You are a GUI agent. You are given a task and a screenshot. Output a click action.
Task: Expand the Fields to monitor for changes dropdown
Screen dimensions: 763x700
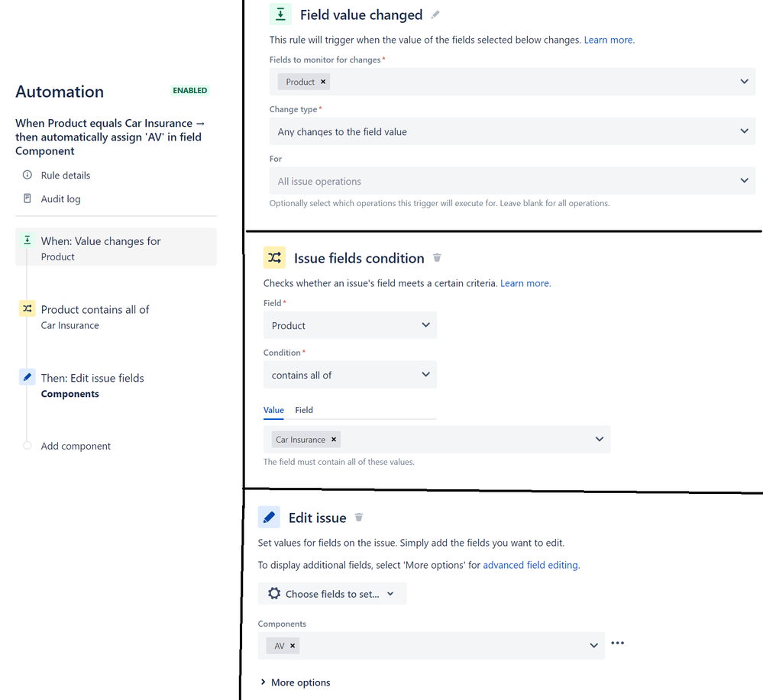pyautogui.click(x=744, y=82)
